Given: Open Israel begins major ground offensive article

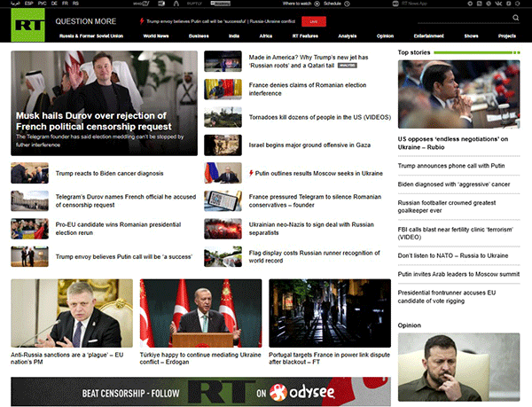Looking at the screenshot, I should (309, 145).
